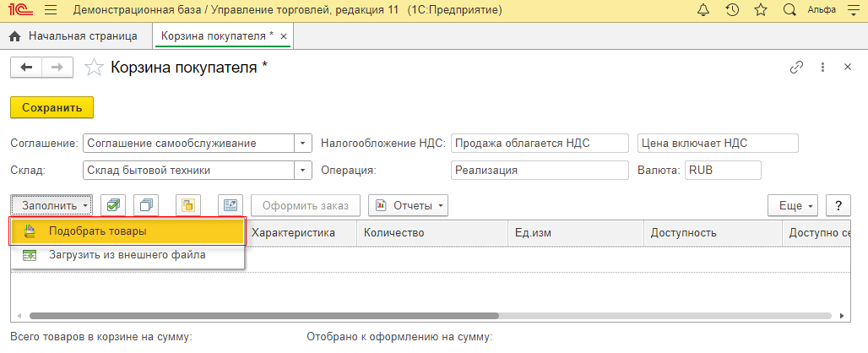Open the history clock icon

tap(732, 11)
